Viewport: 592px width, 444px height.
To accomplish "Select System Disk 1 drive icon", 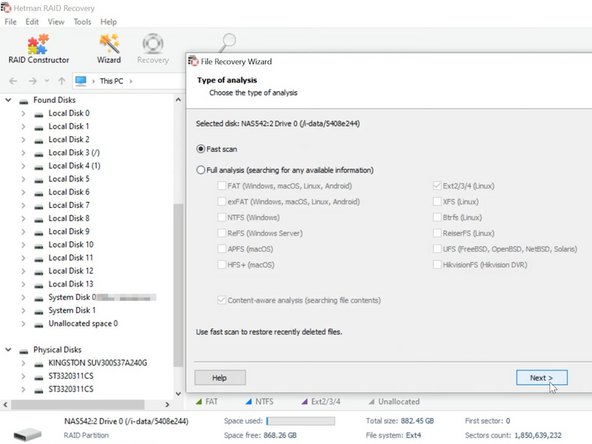I will 39,311.
